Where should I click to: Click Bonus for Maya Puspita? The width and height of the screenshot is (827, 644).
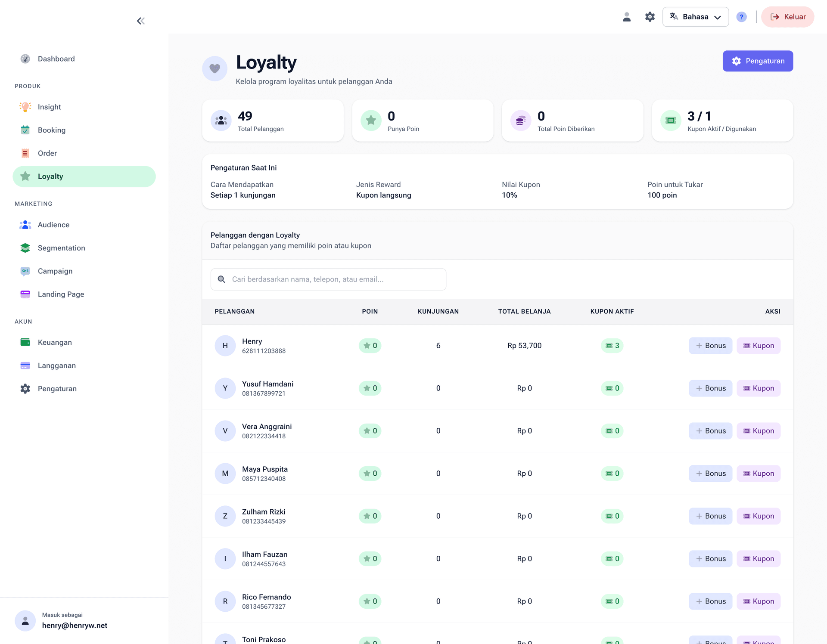[x=710, y=473]
